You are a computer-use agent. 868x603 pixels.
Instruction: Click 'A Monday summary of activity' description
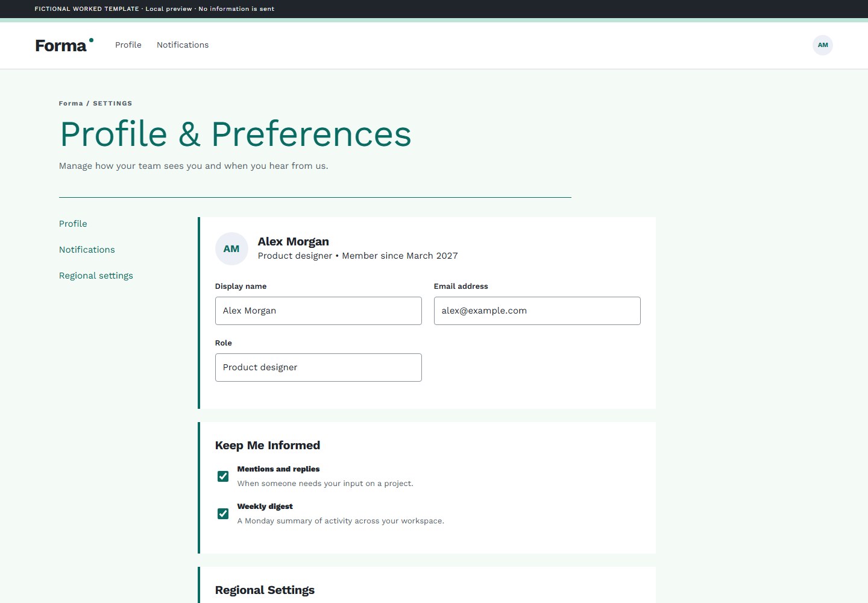pos(341,521)
